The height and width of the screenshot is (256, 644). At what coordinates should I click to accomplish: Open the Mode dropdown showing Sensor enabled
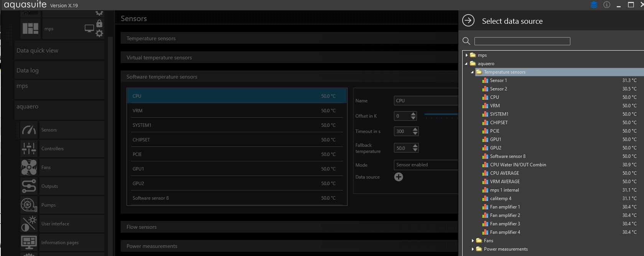point(426,165)
